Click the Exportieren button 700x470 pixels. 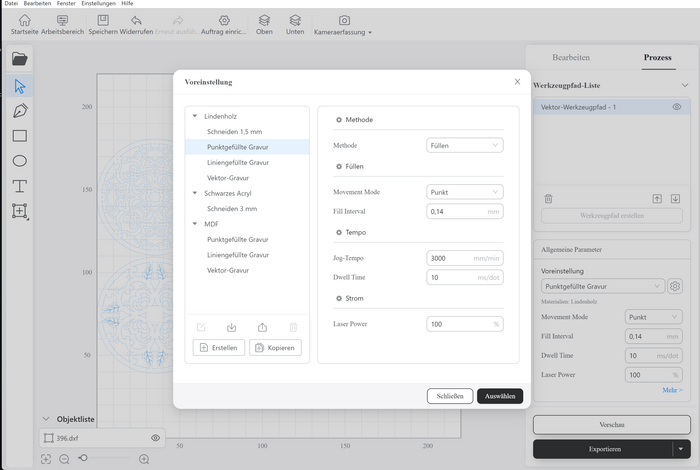coord(603,449)
